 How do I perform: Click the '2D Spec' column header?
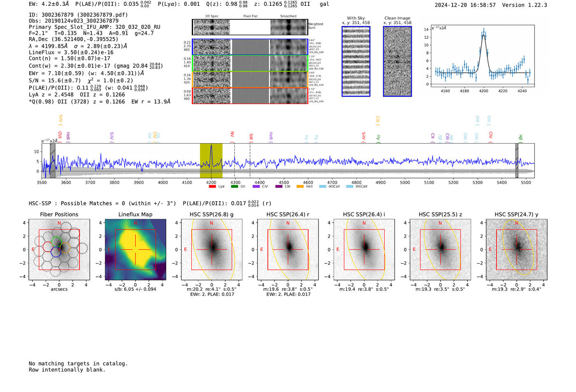(212, 16)
